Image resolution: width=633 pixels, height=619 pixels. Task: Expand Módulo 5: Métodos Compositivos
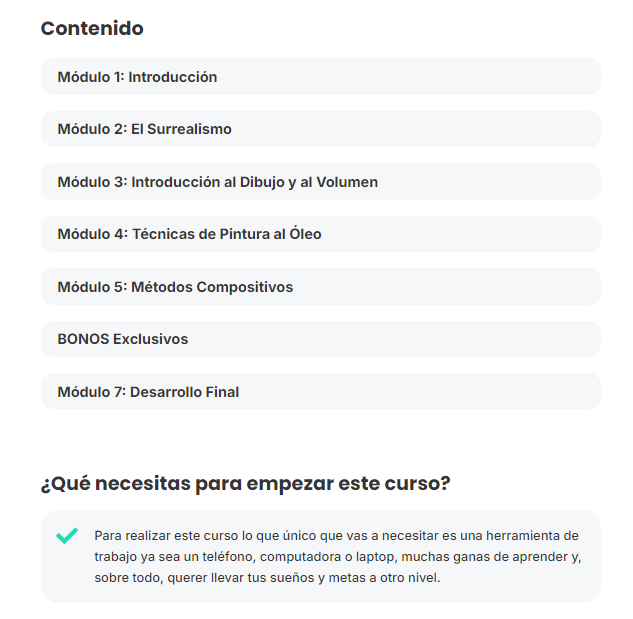[321, 287]
